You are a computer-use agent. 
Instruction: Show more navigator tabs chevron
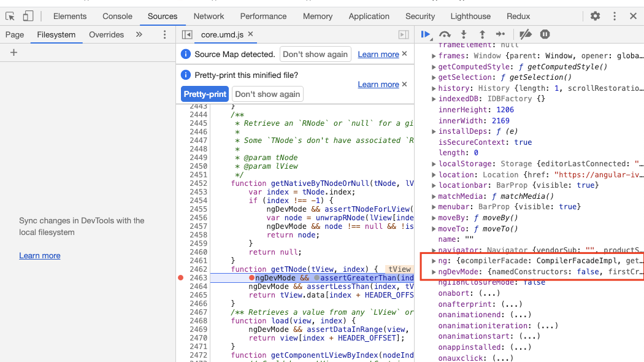click(139, 35)
